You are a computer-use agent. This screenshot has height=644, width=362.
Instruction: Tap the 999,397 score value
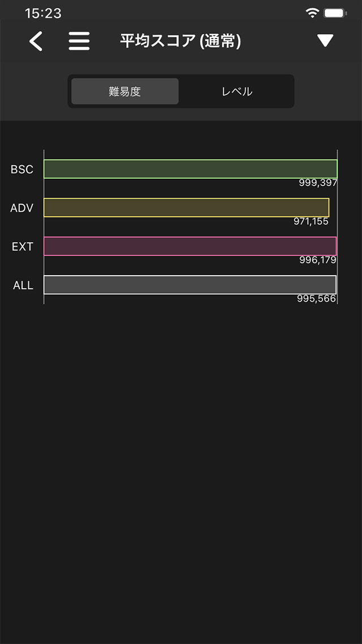pos(318,183)
